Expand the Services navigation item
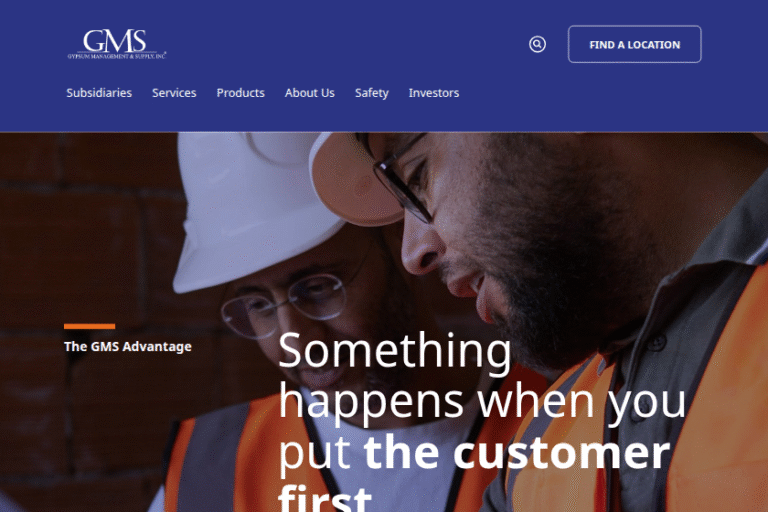Viewport: 768px width, 512px height. (174, 93)
